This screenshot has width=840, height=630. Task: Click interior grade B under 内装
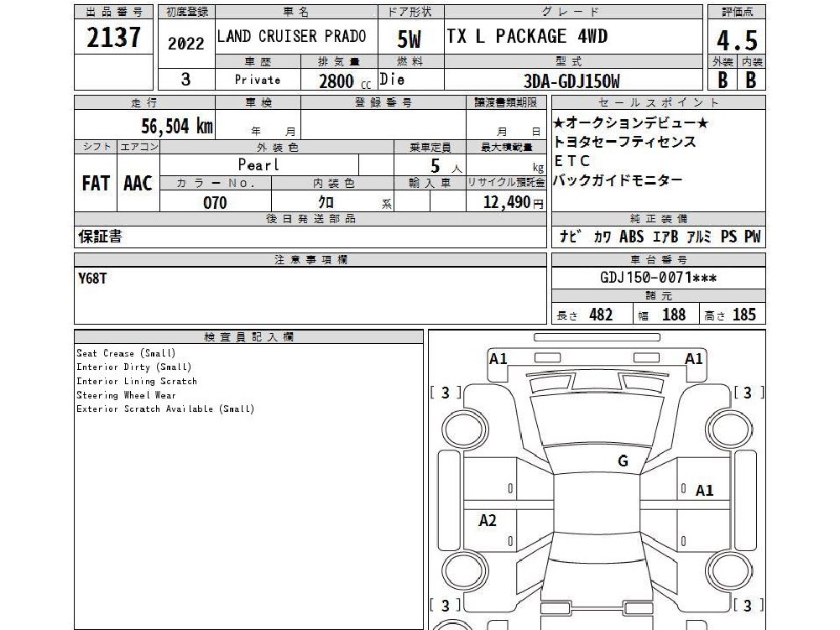pos(751,81)
